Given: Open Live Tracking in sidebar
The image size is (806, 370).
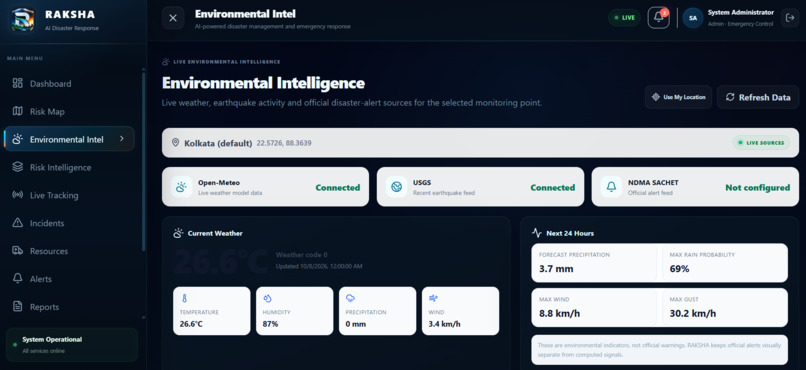Looking at the screenshot, I should (x=69, y=195).
